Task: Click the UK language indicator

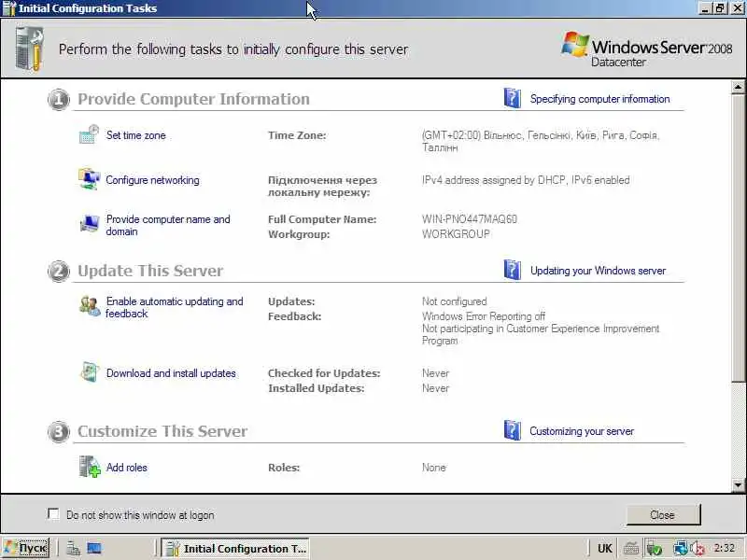Action: pos(605,549)
